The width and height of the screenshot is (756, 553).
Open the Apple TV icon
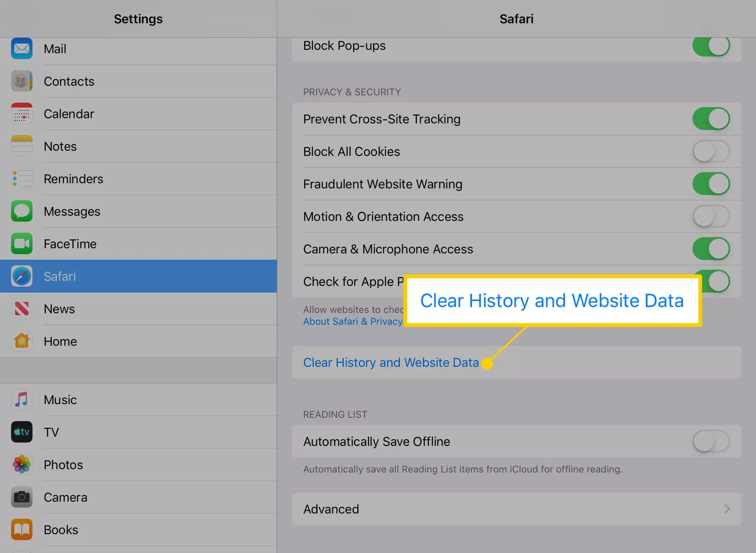tap(22, 432)
